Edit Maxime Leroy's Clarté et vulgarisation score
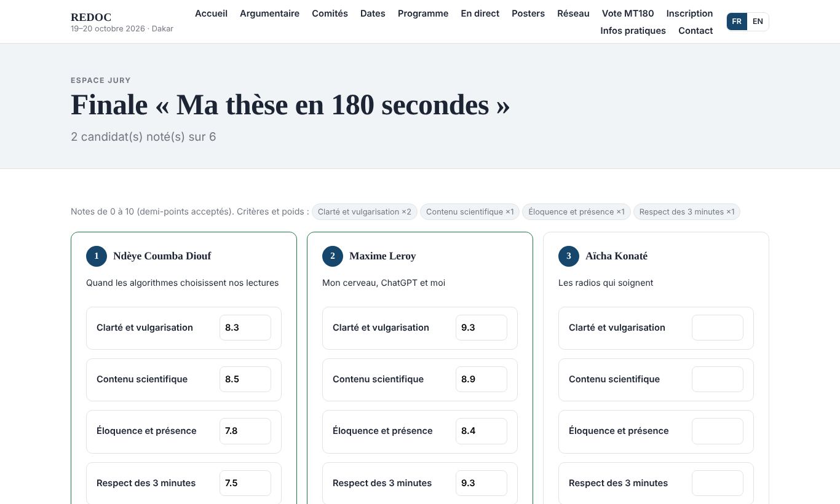 click(x=481, y=328)
